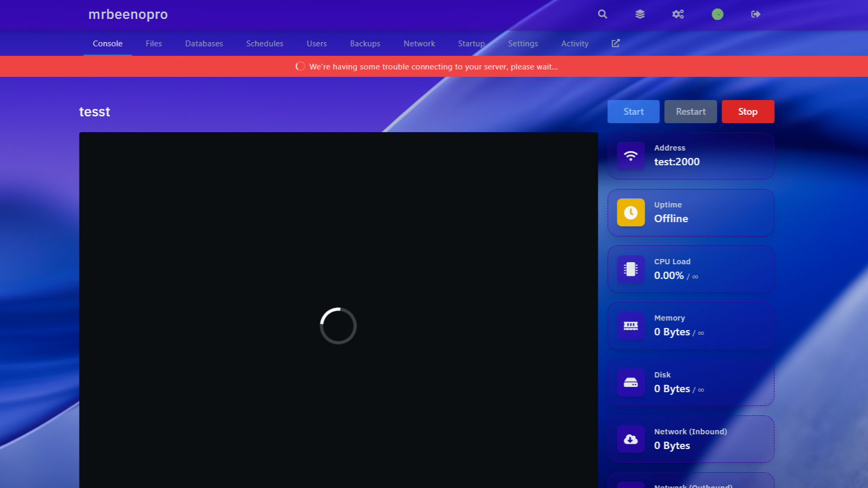This screenshot has height=488, width=868.
Task: Click the yellow Uptime clock icon
Action: 630,213
